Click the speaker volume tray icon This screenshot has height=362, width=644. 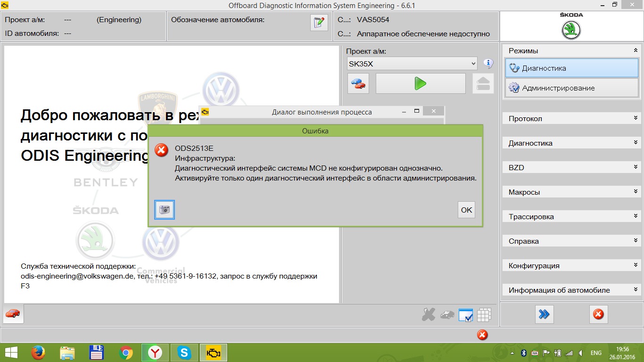(580, 353)
